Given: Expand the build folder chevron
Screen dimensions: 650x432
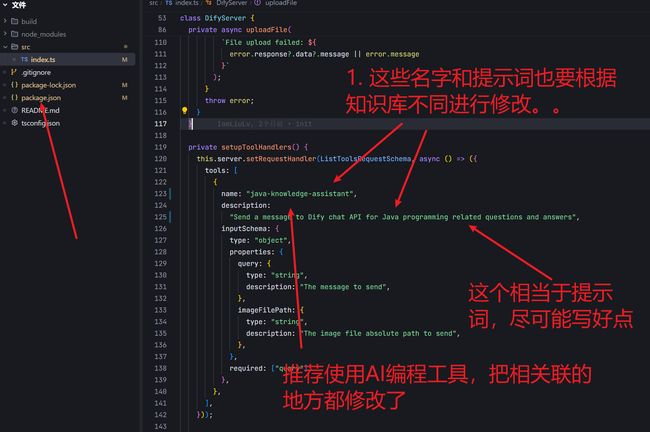Looking at the screenshot, I should [x=5, y=21].
